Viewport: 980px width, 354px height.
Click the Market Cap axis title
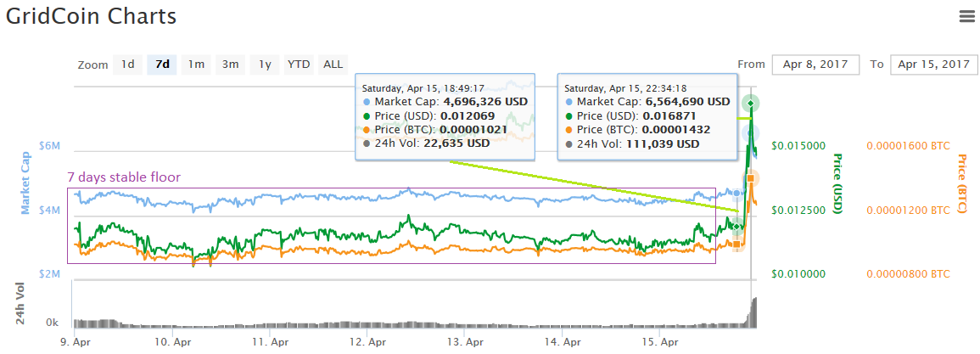coord(26,183)
